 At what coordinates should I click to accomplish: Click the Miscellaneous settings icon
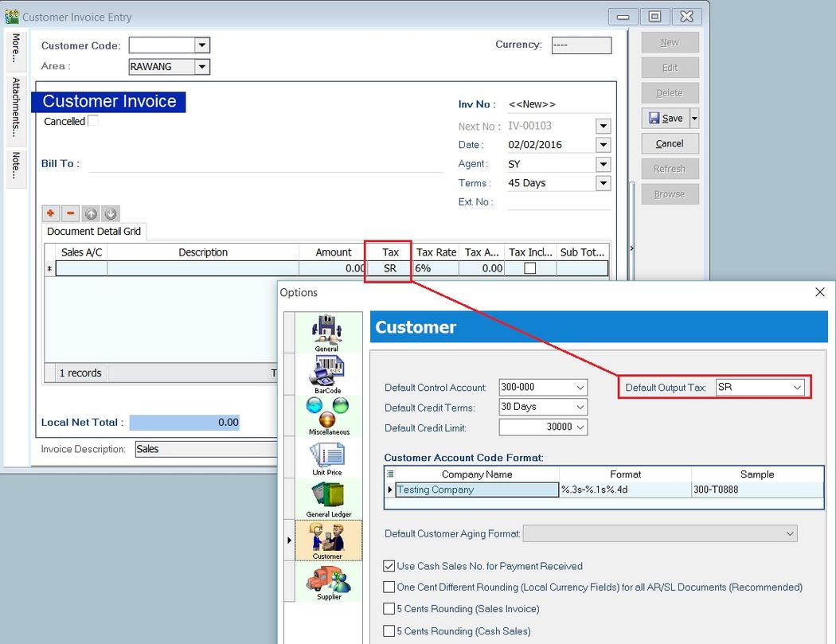pyautogui.click(x=329, y=414)
